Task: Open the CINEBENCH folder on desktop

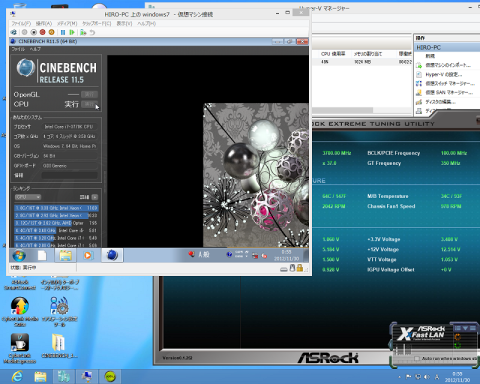Action: [59, 346]
